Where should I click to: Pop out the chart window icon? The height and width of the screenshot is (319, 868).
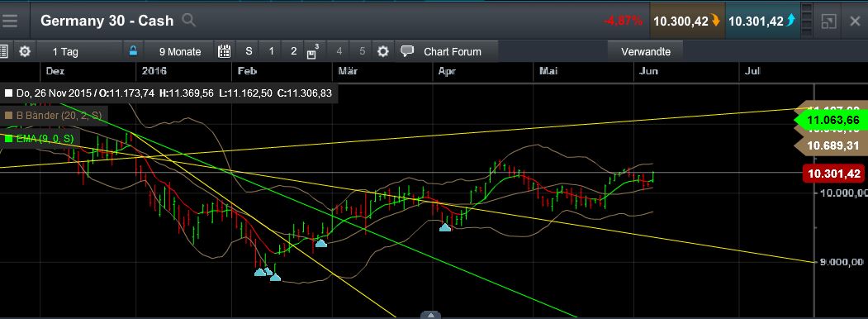pos(828,21)
